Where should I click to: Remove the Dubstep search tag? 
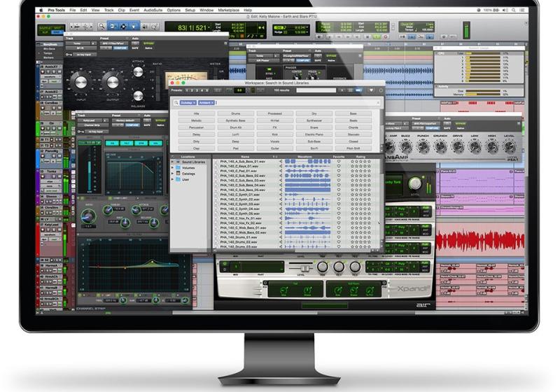195,102
